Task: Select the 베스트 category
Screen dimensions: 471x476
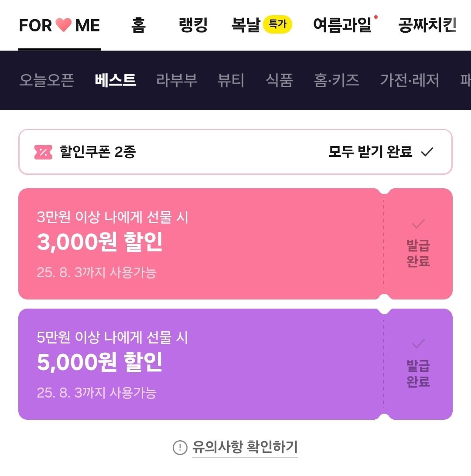Action: pyautogui.click(x=116, y=81)
